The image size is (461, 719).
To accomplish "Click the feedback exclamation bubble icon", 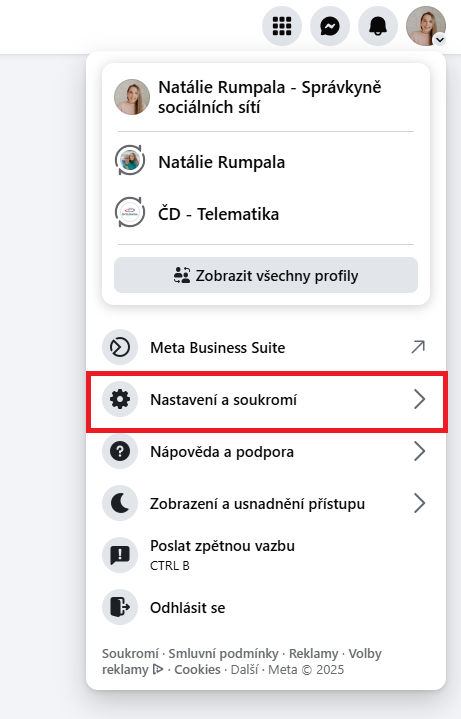I will pos(120,555).
